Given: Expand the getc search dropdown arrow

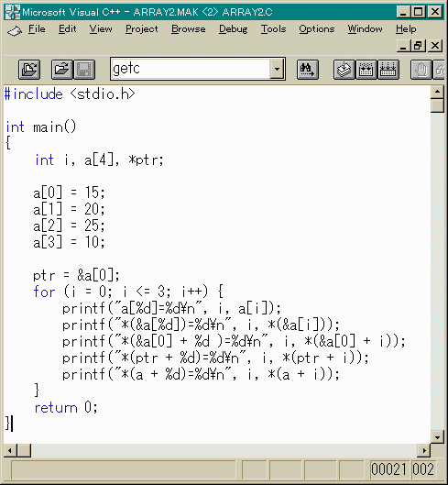Looking at the screenshot, I should pos(277,69).
